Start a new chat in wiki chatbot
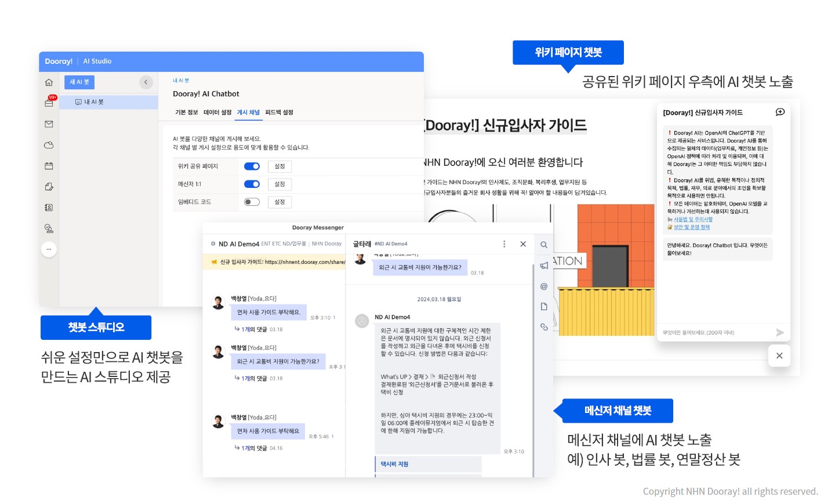This screenshot has height=504, width=835. pos(780,112)
